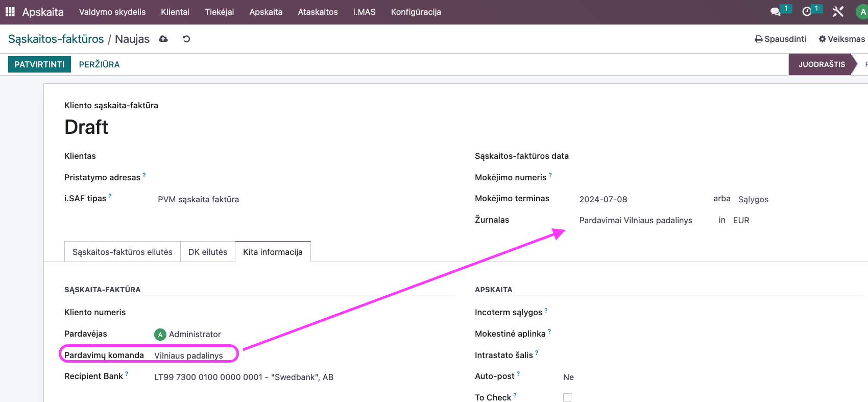Click the Mokėjimo numeris input field
Viewport: 868px width, 402px height.
720,178
